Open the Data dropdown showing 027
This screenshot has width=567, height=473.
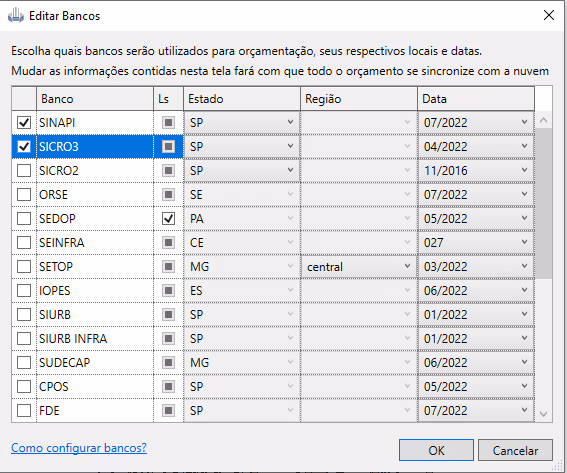click(476, 242)
